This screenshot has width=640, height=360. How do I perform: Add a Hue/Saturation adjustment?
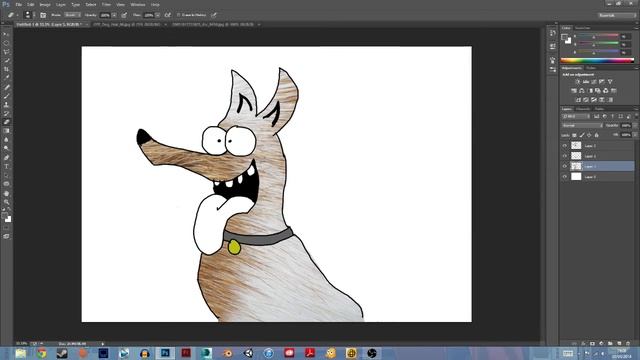pos(574,91)
